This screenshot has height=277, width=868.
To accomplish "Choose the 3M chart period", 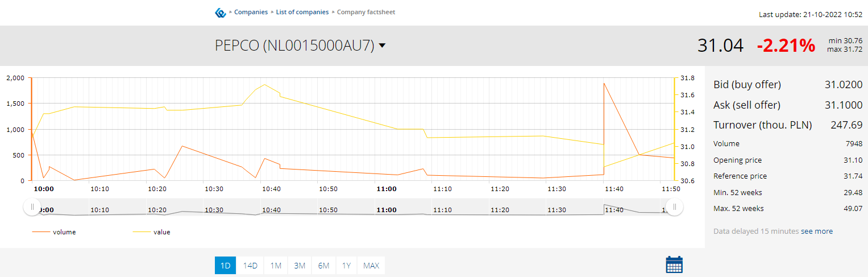I will (x=300, y=265).
